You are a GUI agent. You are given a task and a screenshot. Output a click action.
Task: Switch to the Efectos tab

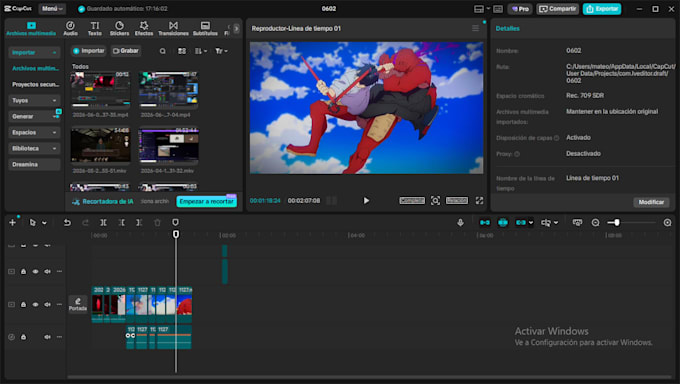tap(144, 28)
